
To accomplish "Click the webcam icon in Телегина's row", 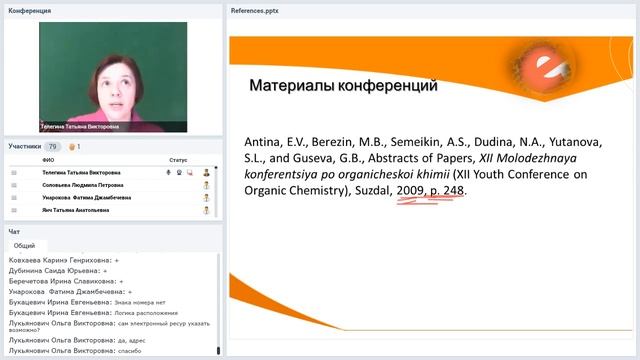I will click(179, 173).
